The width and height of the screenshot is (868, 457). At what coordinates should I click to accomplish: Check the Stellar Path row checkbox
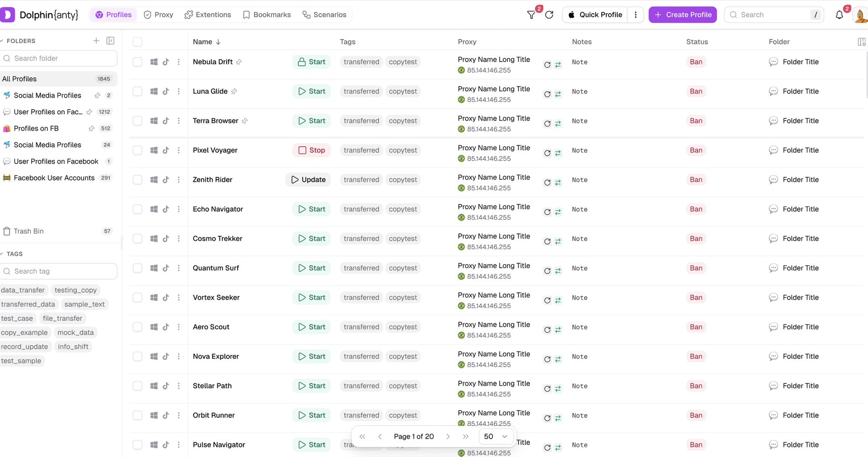138,386
